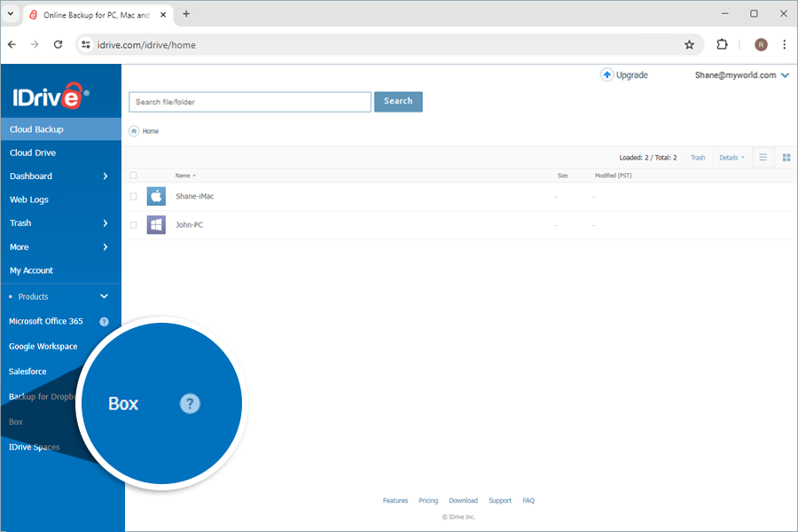Select the header select-all checkbox
The width and height of the screenshot is (798, 532).
(133, 175)
